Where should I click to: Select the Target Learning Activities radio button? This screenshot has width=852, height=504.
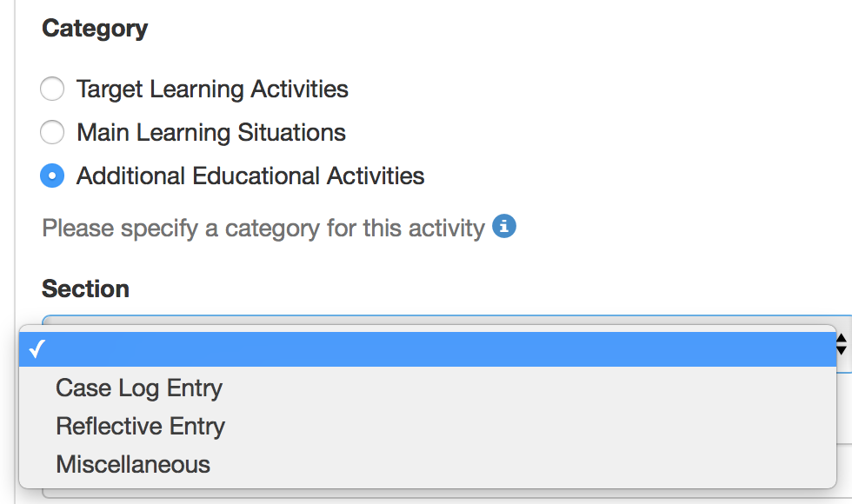click(52, 89)
